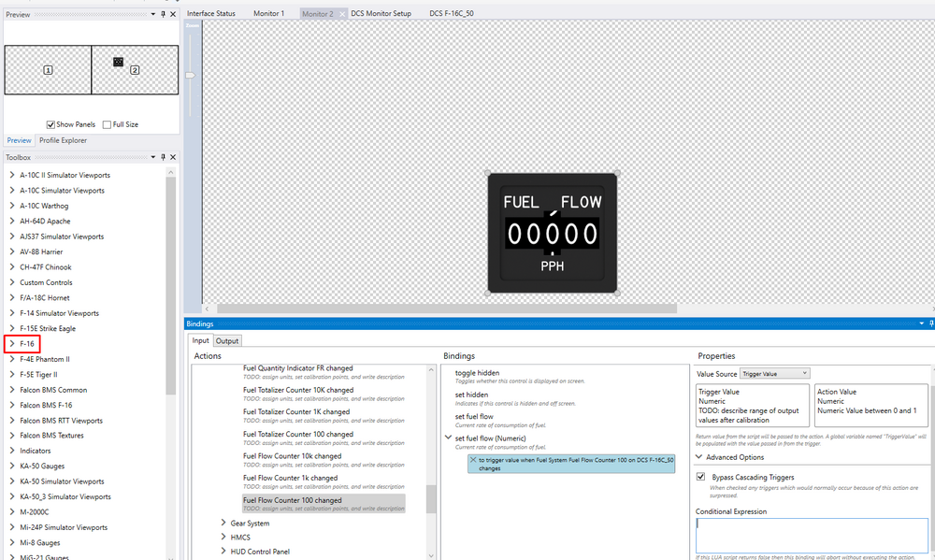Select the Fuel Flow Counter 1k changed action
The image size is (935, 560).
[x=290, y=478]
